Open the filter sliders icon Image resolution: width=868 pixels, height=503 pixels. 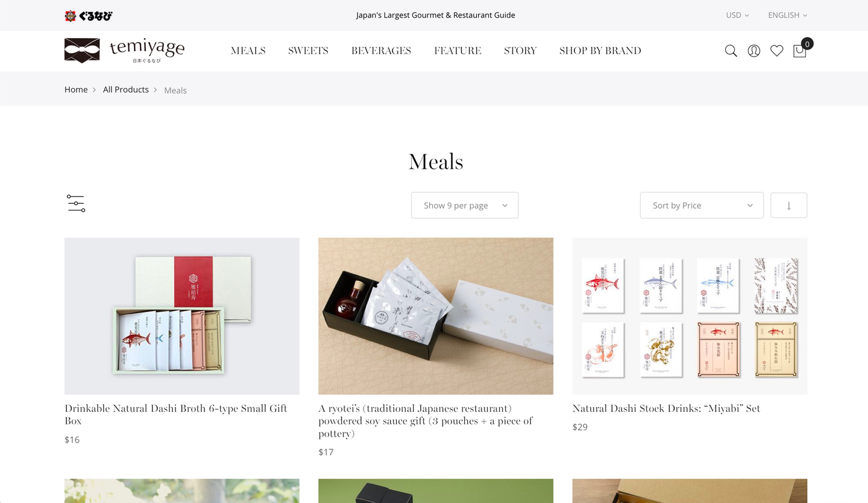click(x=76, y=203)
